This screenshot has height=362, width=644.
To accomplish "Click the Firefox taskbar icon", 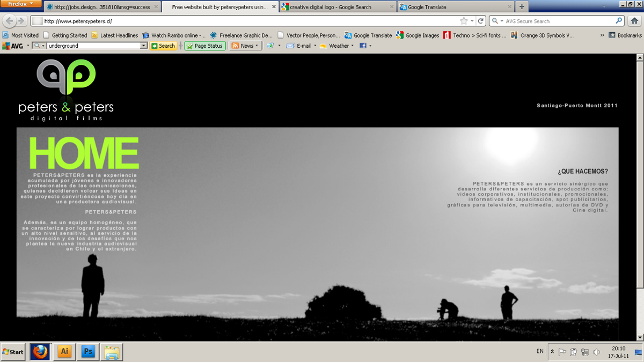I will (40, 352).
